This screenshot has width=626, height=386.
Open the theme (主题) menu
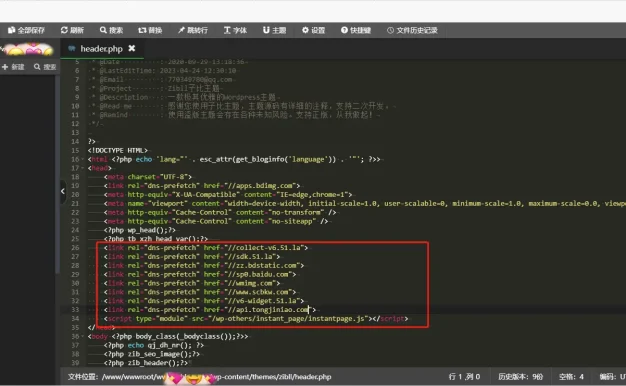coord(274,30)
